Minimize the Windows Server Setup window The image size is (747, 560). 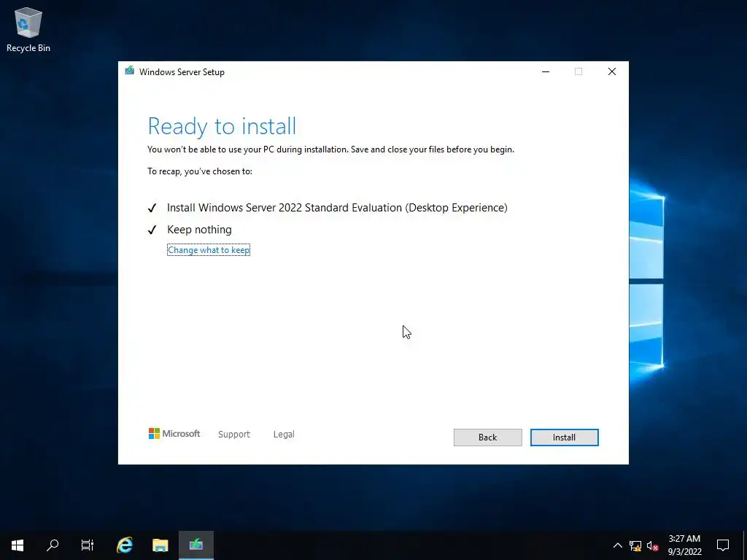point(546,71)
